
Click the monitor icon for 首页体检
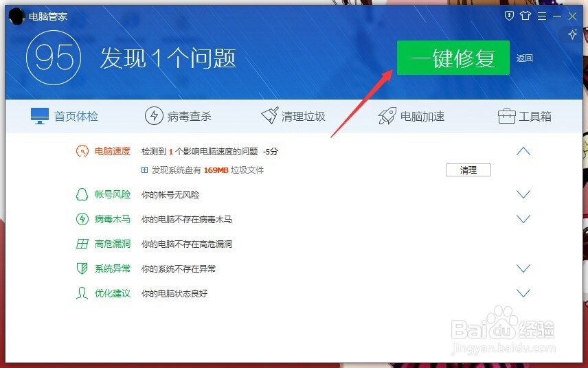click(x=40, y=116)
